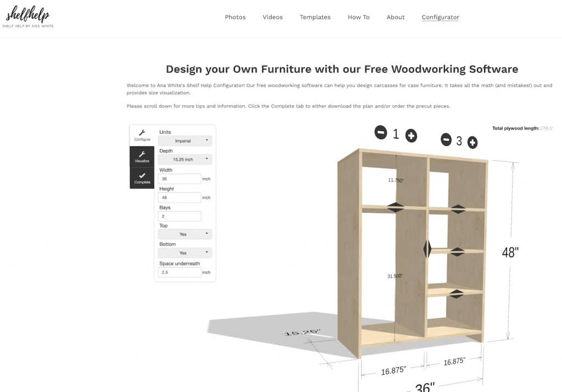Expand the Top dropdown set to Yes
562x392 pixels.
coord(185,234)
